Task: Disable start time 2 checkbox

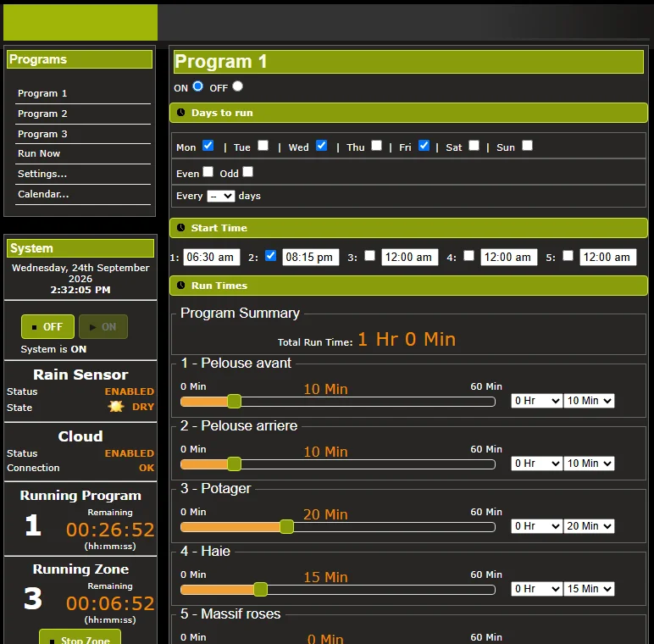Action: coord(270,256)
